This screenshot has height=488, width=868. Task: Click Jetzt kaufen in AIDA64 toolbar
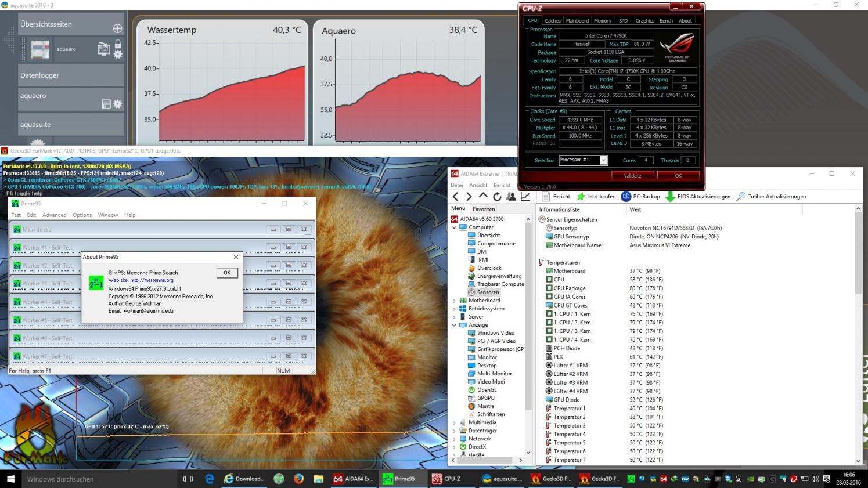[x=596, y=197]
